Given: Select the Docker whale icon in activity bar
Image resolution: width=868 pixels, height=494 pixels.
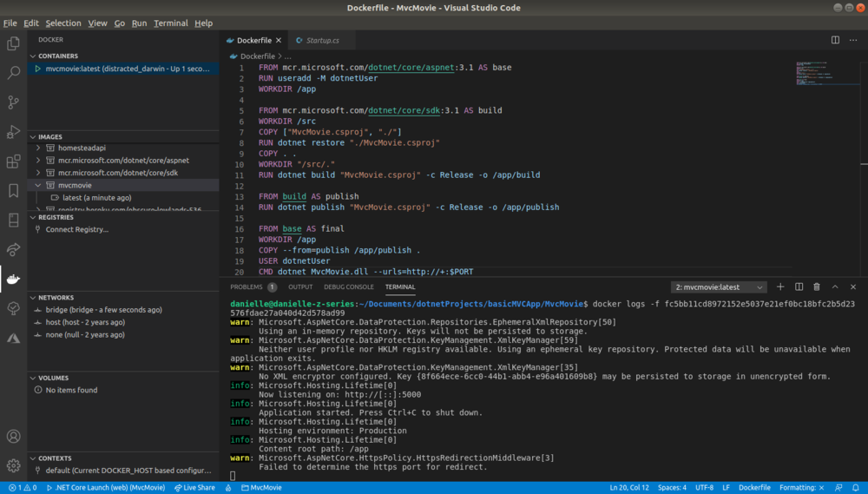Looking at the screenshot, I should 13,279.
